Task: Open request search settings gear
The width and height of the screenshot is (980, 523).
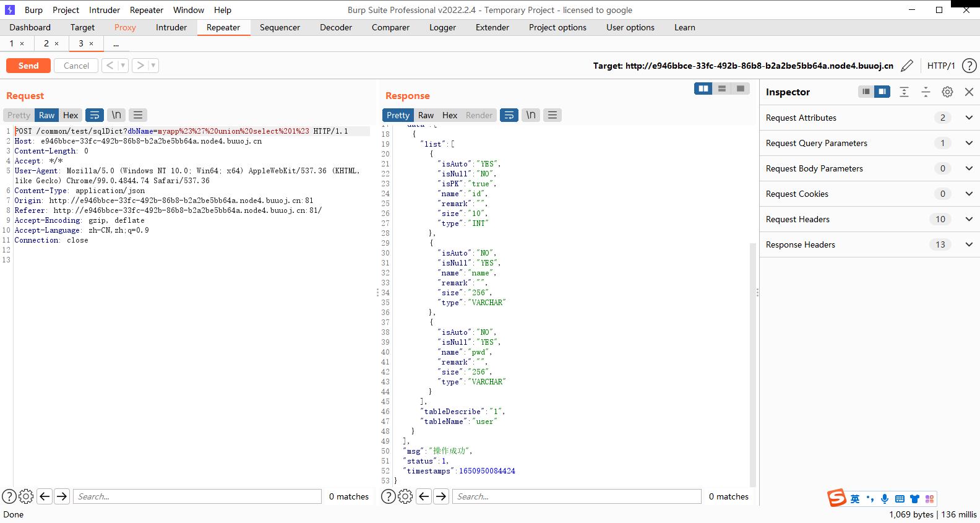Action: click(26, 496)
